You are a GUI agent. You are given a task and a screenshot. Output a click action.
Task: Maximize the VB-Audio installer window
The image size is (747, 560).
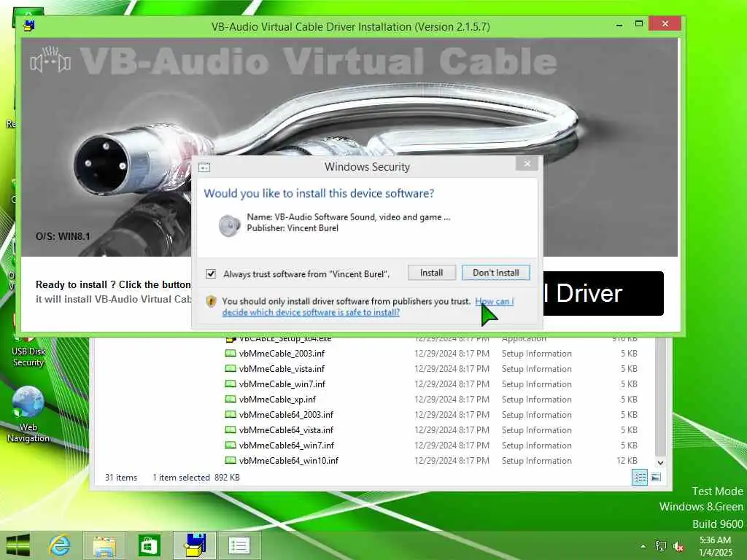[639, 24]
